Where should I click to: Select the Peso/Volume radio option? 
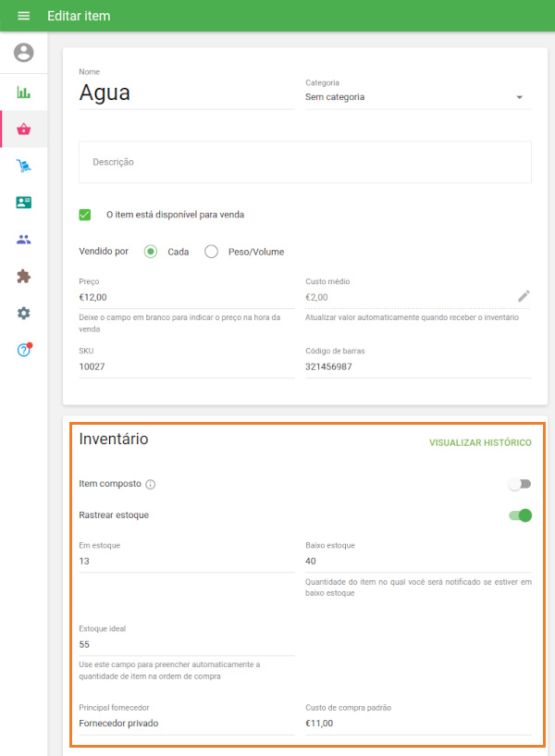tap(211, 252)
